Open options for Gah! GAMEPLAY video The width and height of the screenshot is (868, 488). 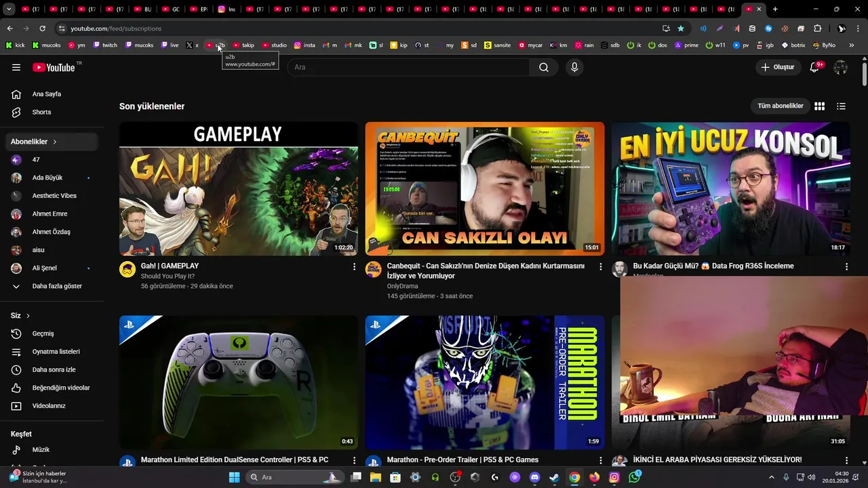tap(354, 267)
